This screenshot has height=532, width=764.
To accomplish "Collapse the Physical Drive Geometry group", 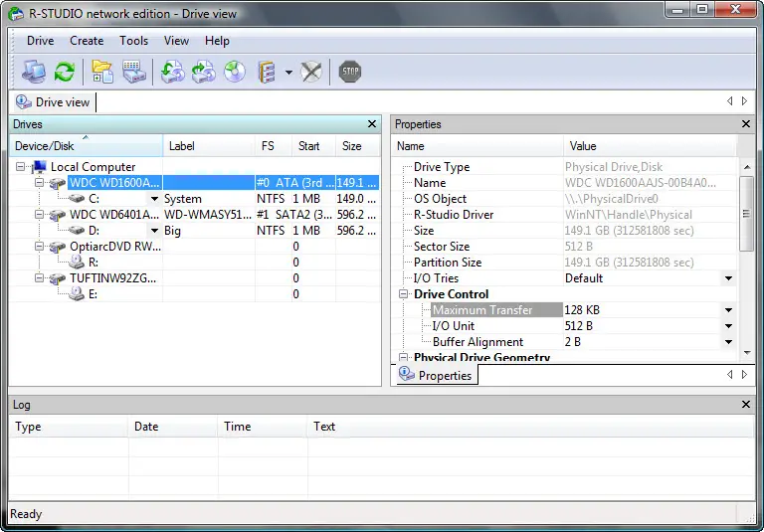I will coord(404,358).
